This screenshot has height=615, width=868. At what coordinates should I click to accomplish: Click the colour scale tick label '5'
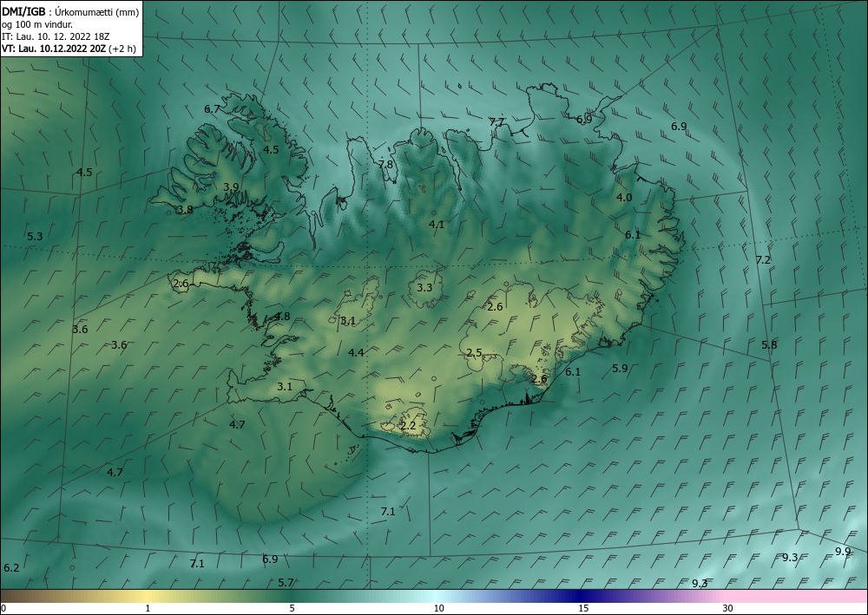pyautogui.click(x=292, y=608)
